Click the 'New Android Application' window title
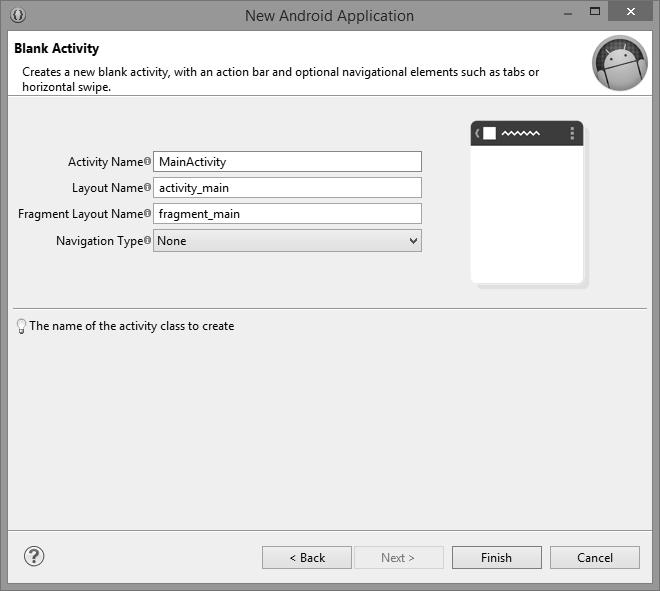The width and height of the screenshot is (660, 591). pos(330,16)
